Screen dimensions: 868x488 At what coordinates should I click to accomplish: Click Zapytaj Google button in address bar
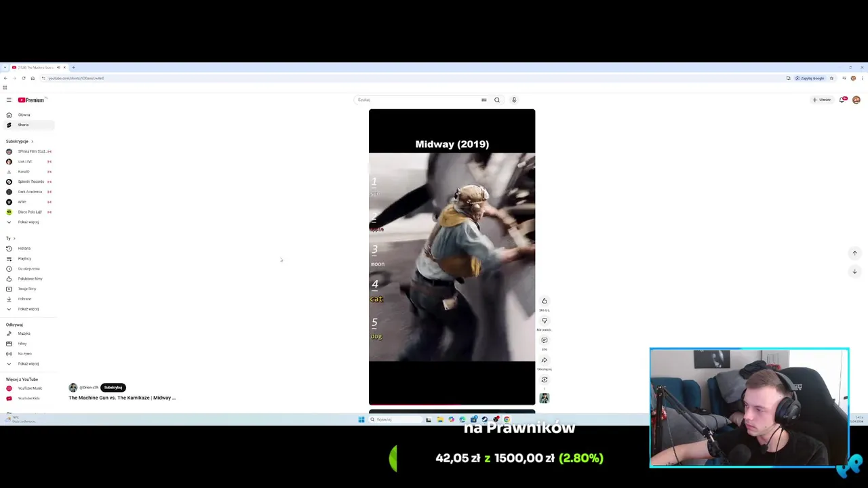[810, 78]
